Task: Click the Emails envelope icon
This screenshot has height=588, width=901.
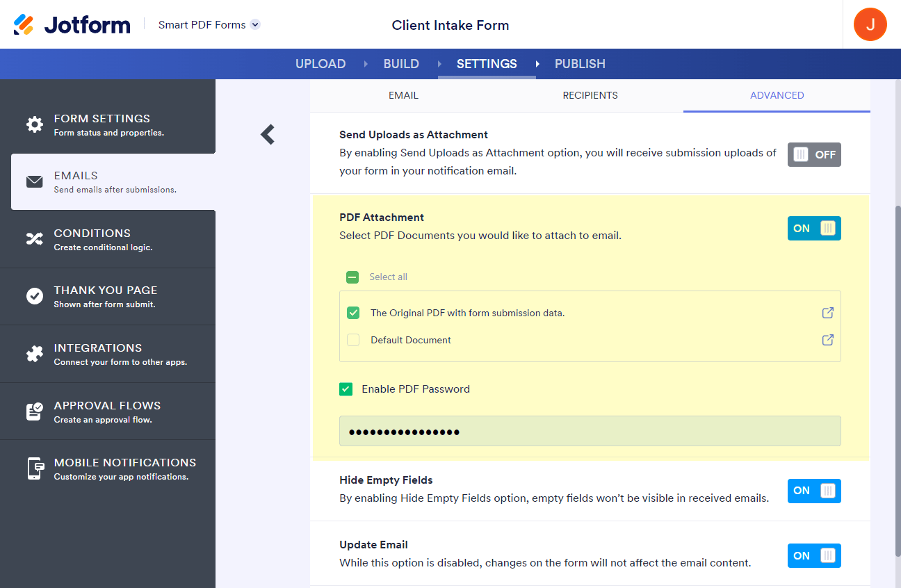Action: 34,182
